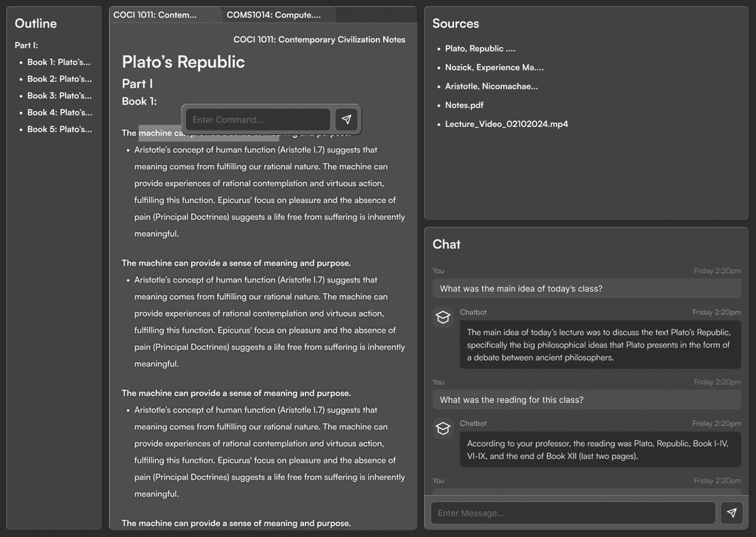Viewport: 756px width, 537px height.
Task: Click the first Chatbot graduation cap avatar
Action: pyautogui.click(x=443, y=317)
